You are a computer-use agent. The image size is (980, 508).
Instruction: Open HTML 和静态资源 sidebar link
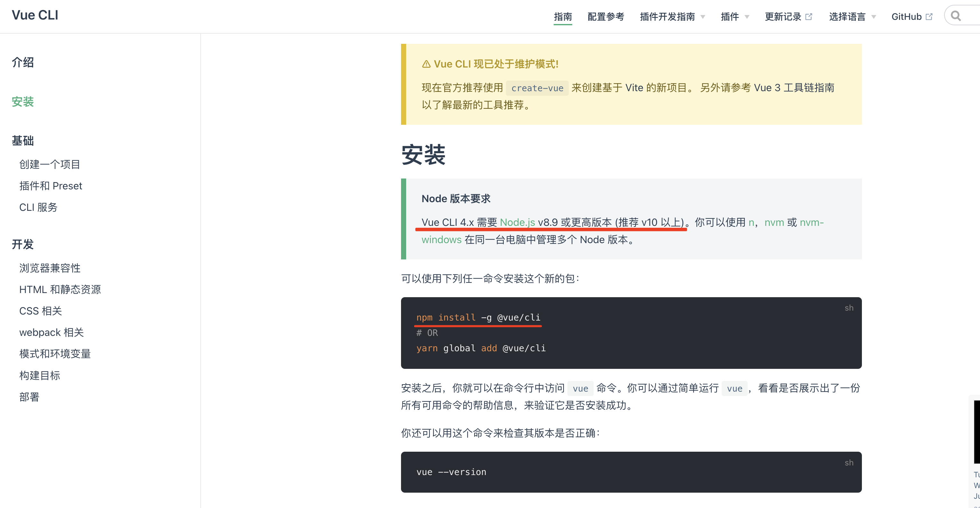(60, 290)
